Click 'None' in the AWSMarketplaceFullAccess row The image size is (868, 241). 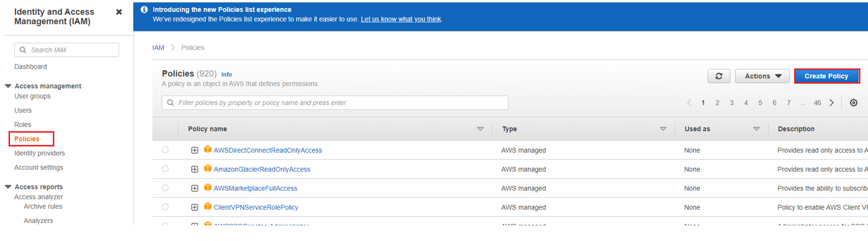click(692, 188)
